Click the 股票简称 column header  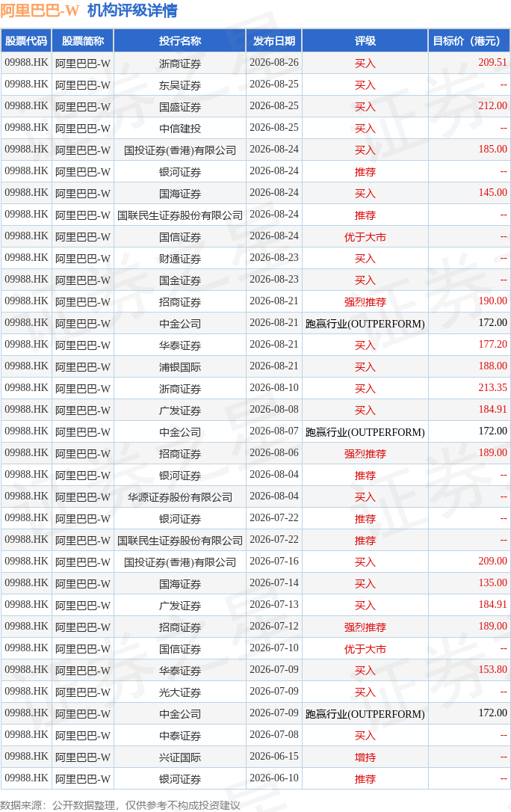(83, 41)
